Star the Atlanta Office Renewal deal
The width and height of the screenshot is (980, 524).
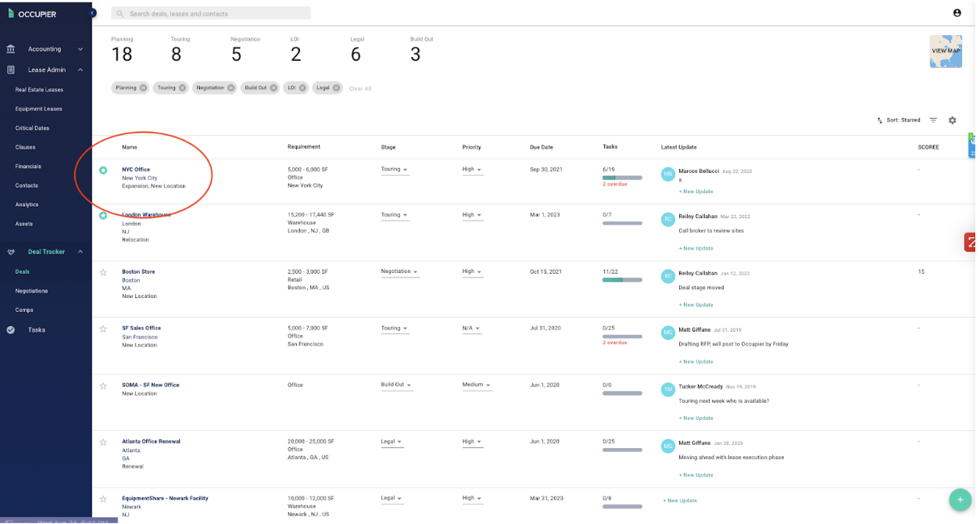[102, 442]
